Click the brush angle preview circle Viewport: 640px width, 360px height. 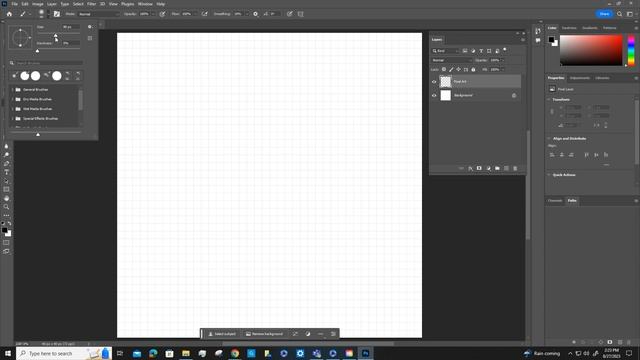coord(20,38)
